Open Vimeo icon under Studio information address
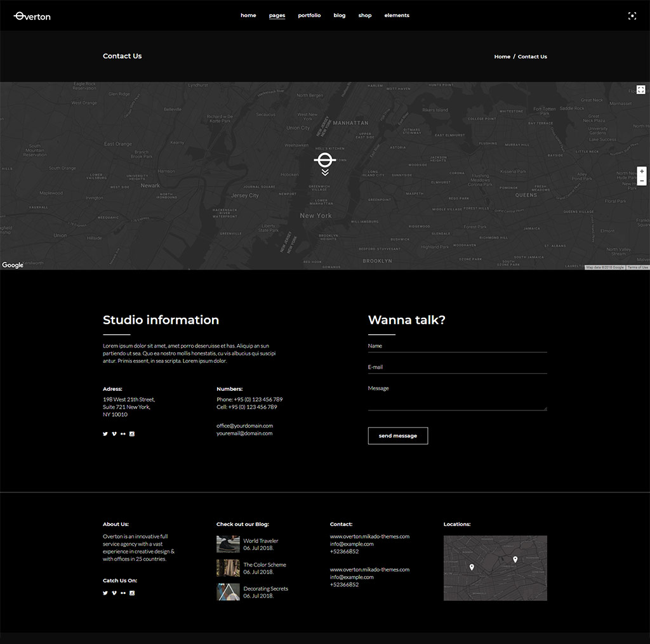Image resolution: width=650 pixels, height=644 pixels. click(114, 434)
